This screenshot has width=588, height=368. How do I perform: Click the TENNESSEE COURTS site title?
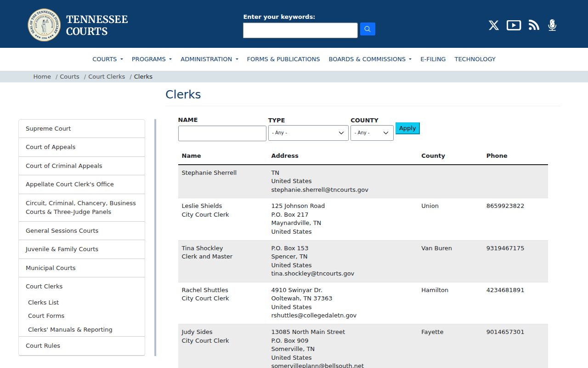pyautogui.click(x=97, y=25)
